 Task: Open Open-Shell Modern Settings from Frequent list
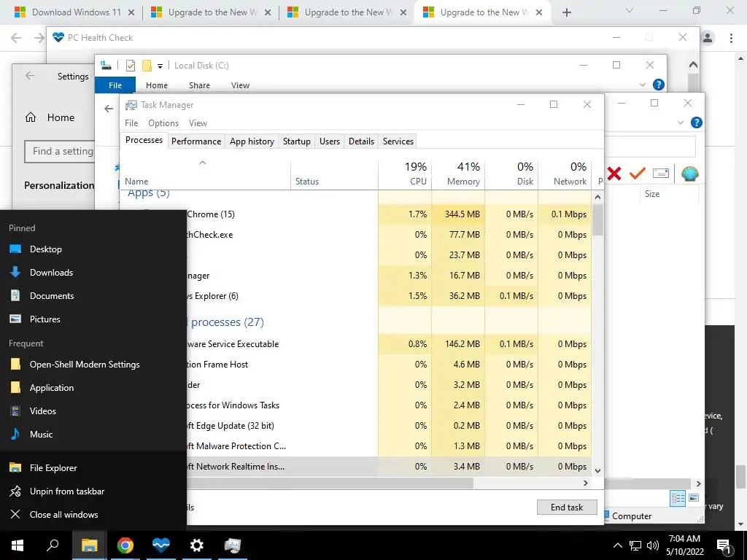coord(93,365)
